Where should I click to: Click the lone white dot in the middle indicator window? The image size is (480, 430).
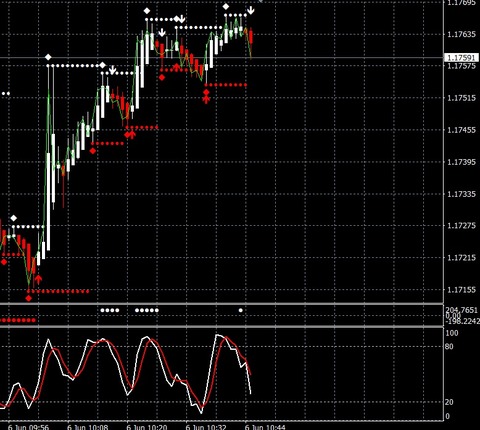point(241,310)
